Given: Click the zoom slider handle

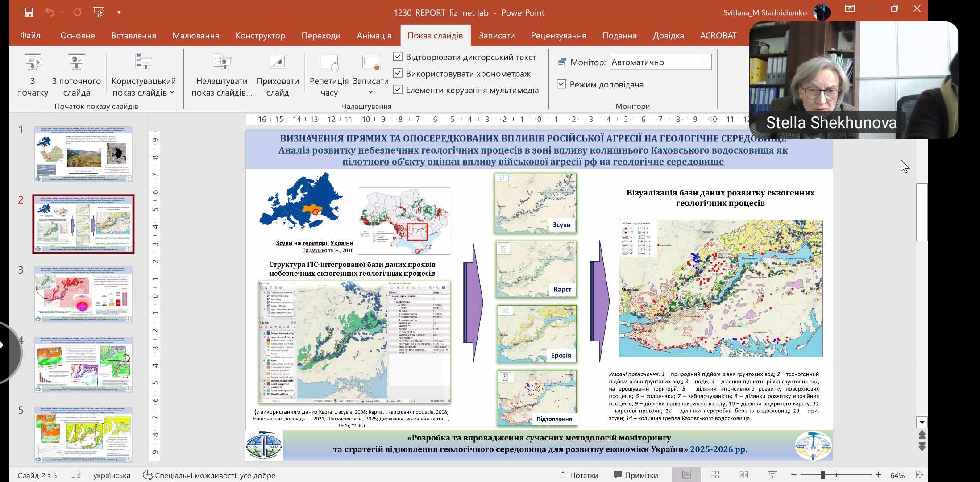Looking at the screenshot, I should pyautogui.click(x=822, y=475).
